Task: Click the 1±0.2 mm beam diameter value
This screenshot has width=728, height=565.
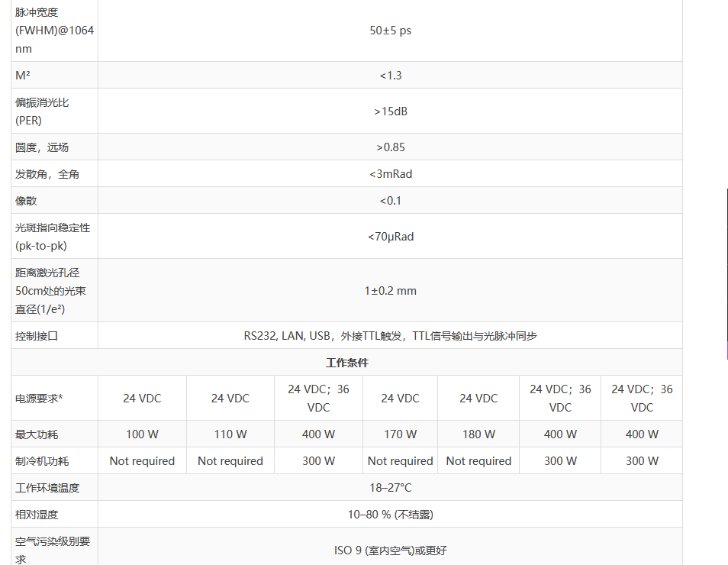Action: (x=390, y=291)
